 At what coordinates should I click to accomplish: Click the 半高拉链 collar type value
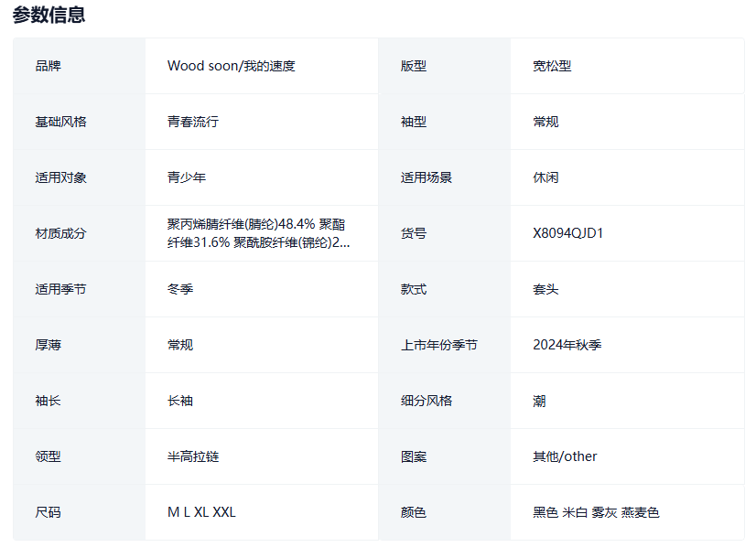(192, 456)
